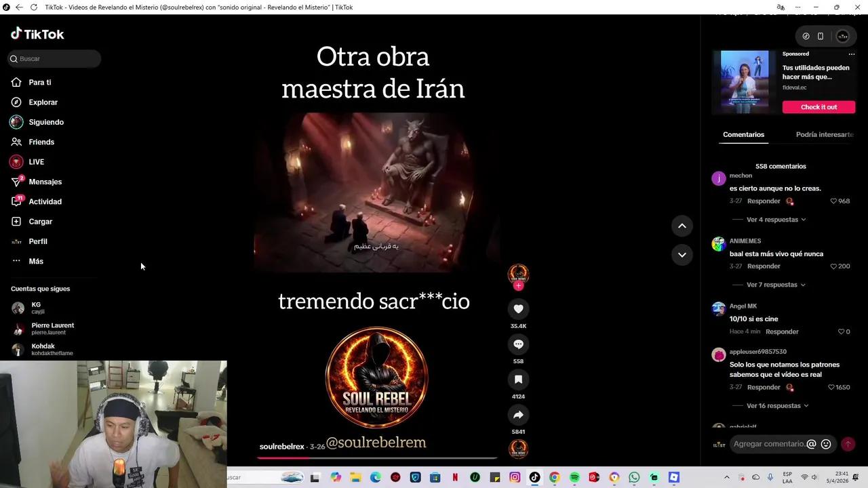Open mechon's commenter profile avatar
Viewport: 868px width, 488px height.
point(718,179)
